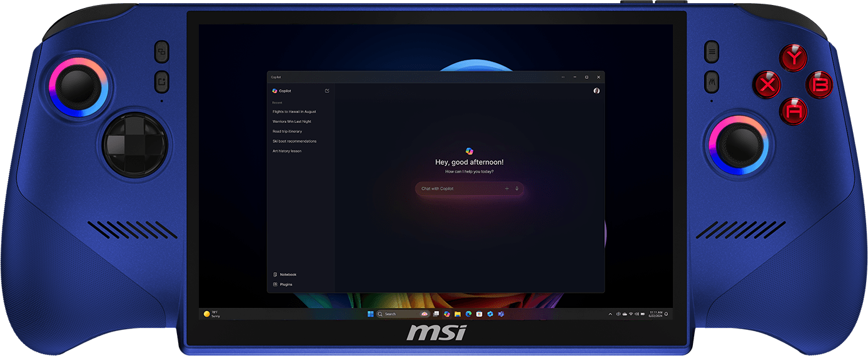Open the weather widget showing Sunny
The height and width of the screenshot is (356, 868).
pyautogui.click(x=213, y=314)
